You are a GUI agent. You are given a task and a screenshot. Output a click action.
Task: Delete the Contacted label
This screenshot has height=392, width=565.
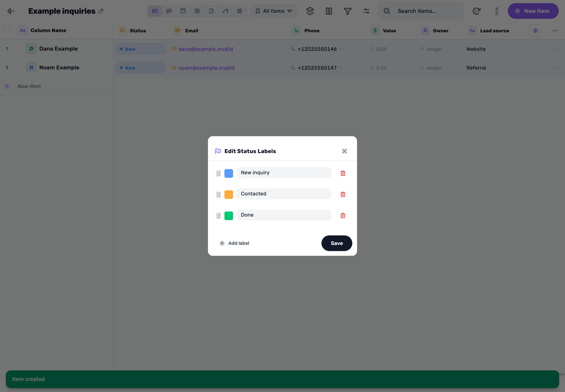coord(343,194)
